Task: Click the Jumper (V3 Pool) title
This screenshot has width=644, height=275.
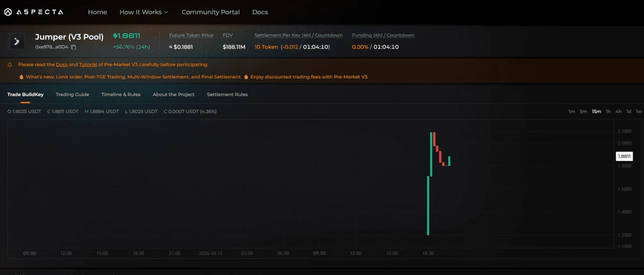Action: (x=69, y=37)
